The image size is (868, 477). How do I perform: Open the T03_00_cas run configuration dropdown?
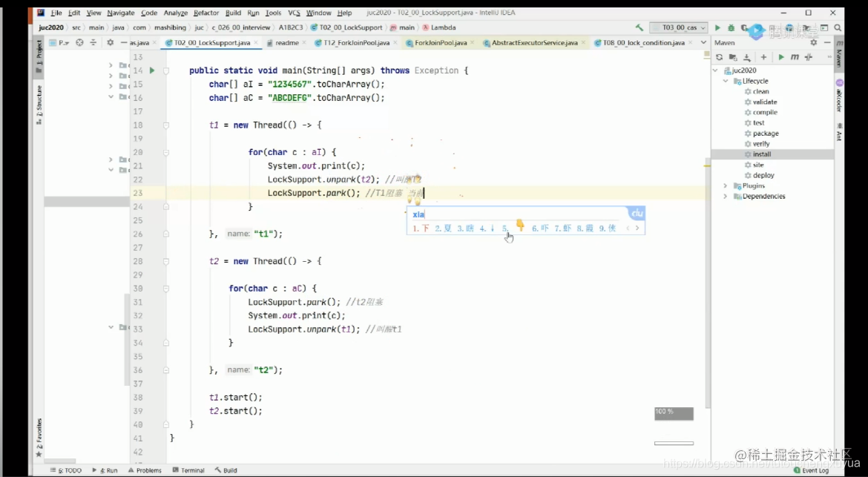pos(680,27)
